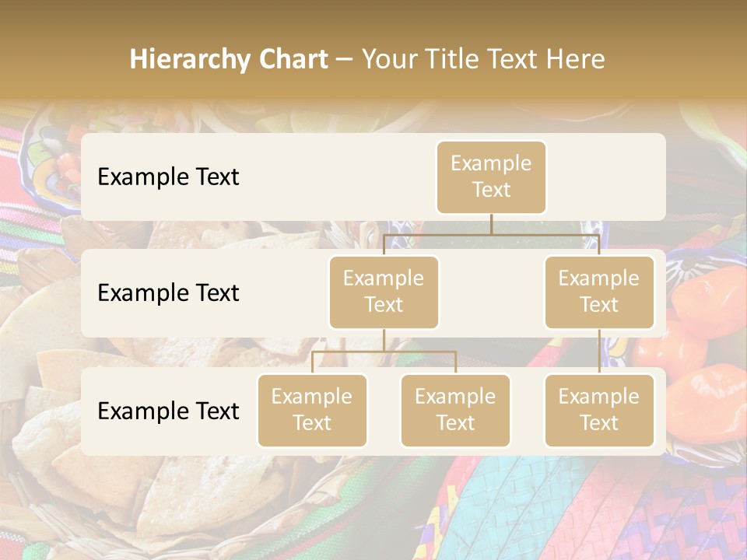Image resolution: width=747 pixels, height=560 pixels.
Task: Select the middle box in the bottom level
Action: pos(455,410)
